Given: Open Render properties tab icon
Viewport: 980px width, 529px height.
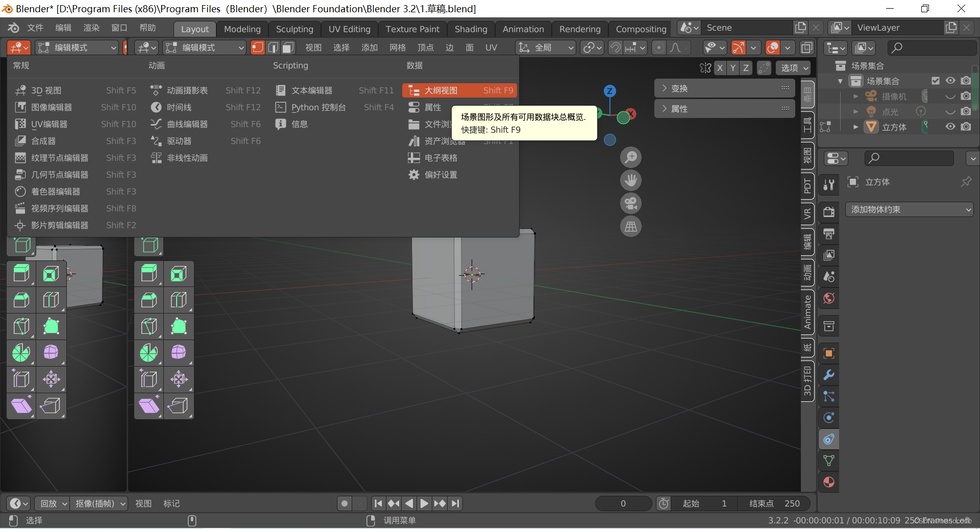Looking at the screenshot, I should coord(829,212).
